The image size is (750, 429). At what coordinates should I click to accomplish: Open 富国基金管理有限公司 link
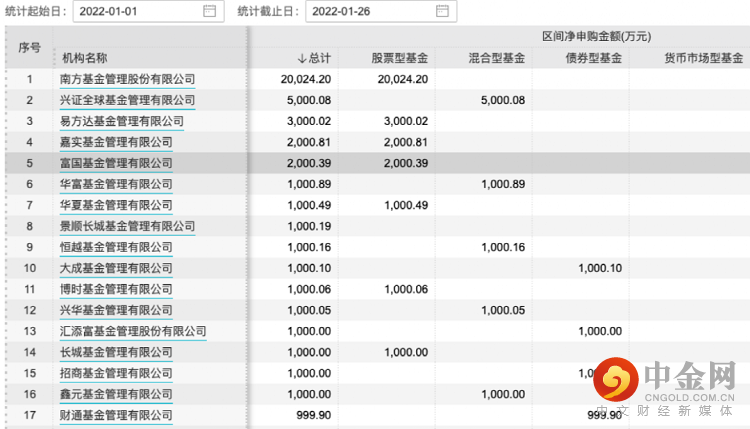116,164
